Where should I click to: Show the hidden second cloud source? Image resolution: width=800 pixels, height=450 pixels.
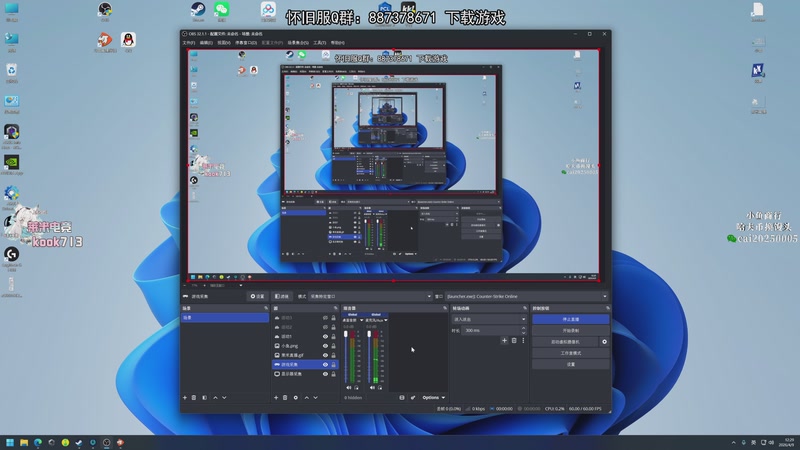(x=325, y=327)
